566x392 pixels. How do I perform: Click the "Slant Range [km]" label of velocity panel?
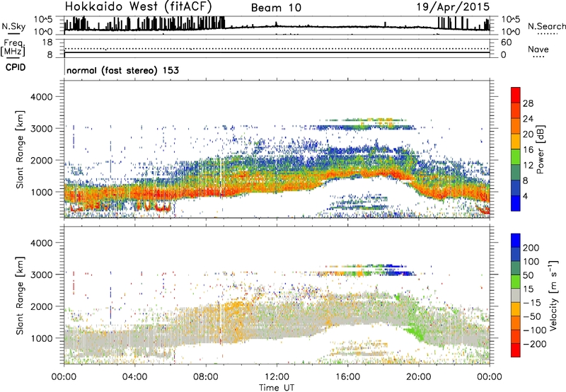[20, 296]
